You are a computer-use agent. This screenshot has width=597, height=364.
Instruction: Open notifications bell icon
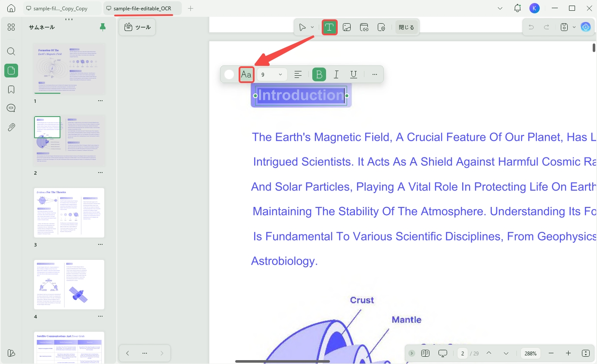[517, 8]
